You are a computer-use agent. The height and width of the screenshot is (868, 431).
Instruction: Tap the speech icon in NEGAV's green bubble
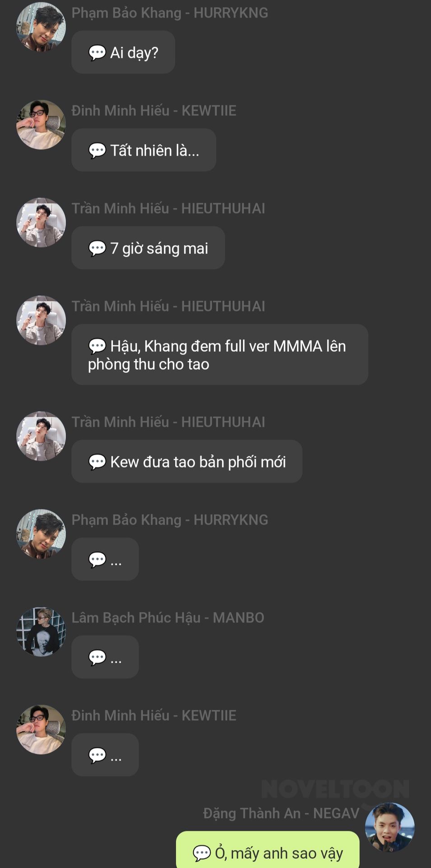201,853
